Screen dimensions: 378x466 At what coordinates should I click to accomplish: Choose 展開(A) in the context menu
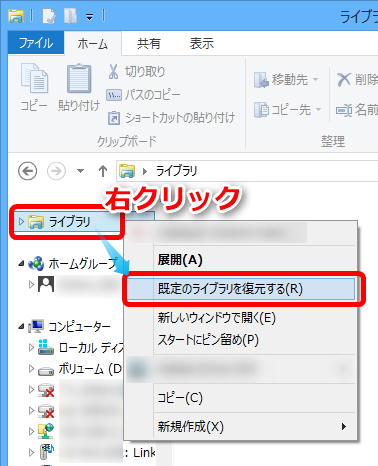(x=180, y=260)
